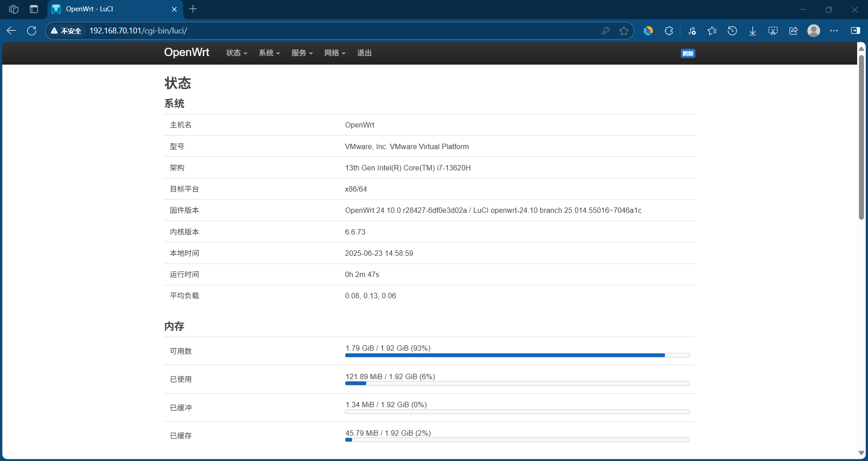Screen dimensions: 868x461
Task: Click the kernel version 6.6.73
Action: point(355,232)
